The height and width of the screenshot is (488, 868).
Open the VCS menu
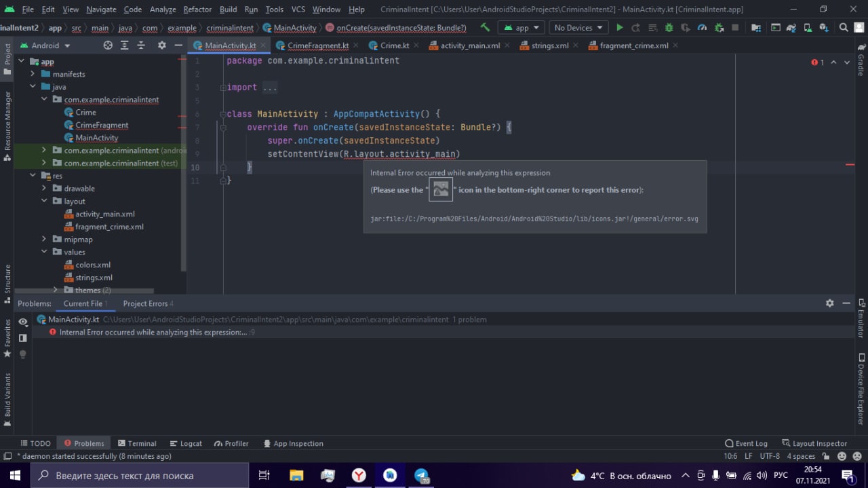pos(298,10)
